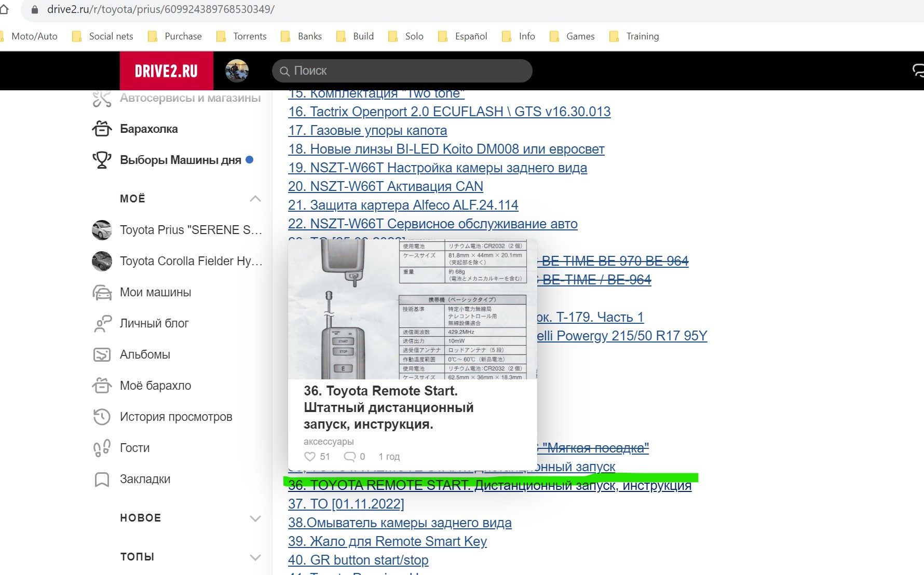
Task: Open link 40 GR button start/stop
Action: pos(358,560)
